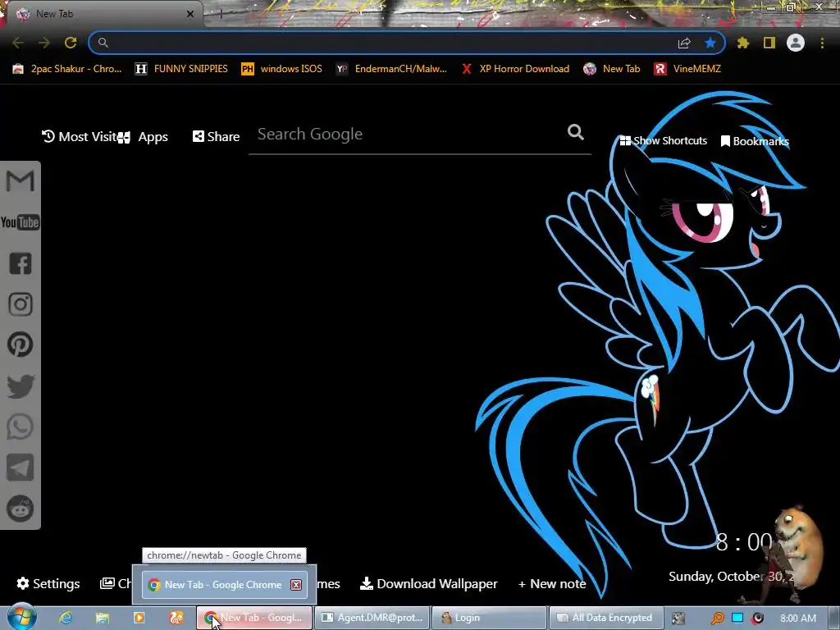The width and height of the screenshot is (840, 630).
Task: Click the taskbar clock 8:00 AM
Action: click(x=798, y=618)
